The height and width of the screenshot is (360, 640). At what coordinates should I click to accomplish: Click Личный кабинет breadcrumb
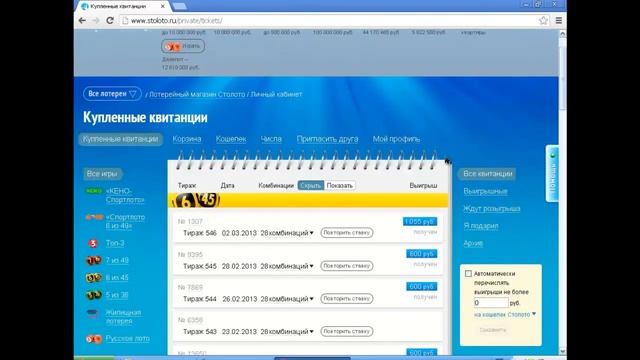[x=276, y=94]
